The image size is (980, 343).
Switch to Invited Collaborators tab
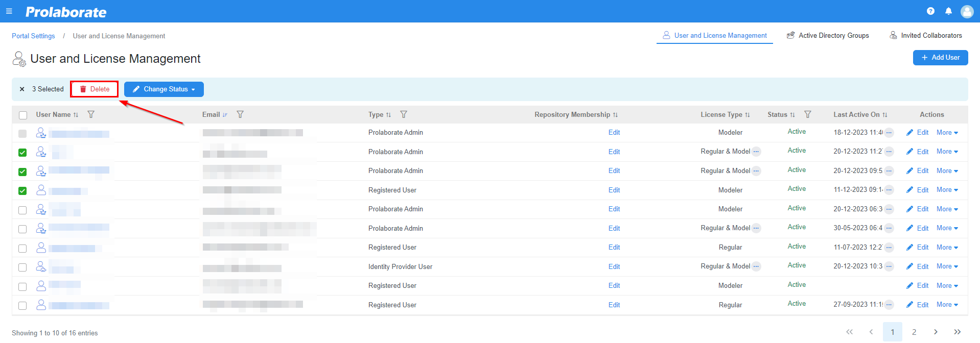926,35
